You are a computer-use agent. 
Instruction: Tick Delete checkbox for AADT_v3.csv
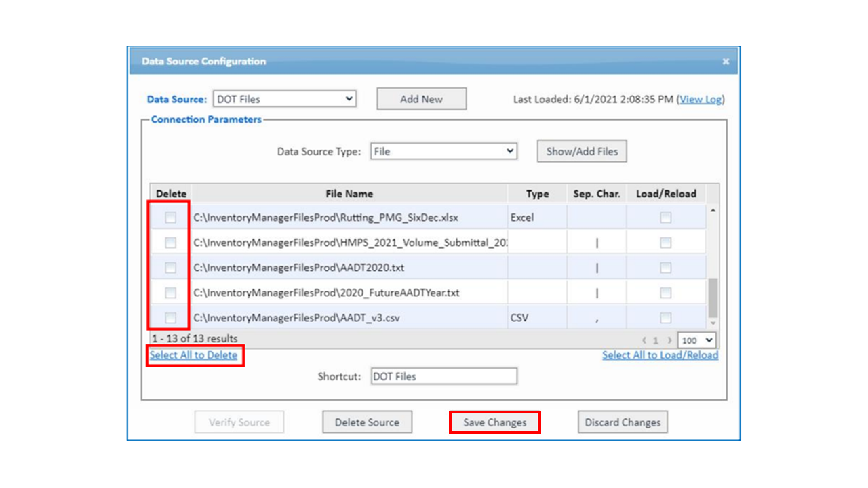pyautogui.click(x=170, y=318)
